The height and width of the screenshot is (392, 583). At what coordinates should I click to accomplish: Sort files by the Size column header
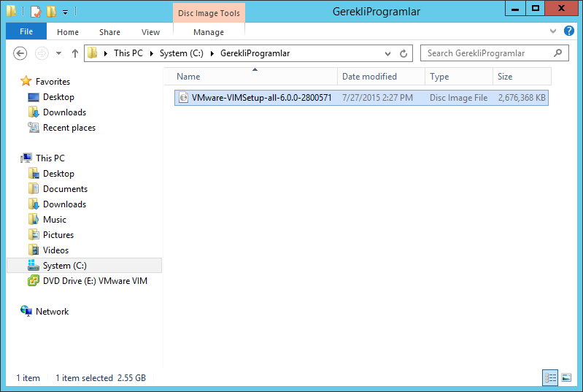click(522, 76)
